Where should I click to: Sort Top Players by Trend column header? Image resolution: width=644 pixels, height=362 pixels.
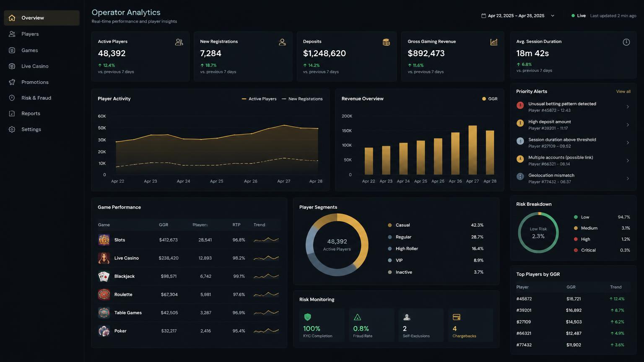[x=615, y=287]
